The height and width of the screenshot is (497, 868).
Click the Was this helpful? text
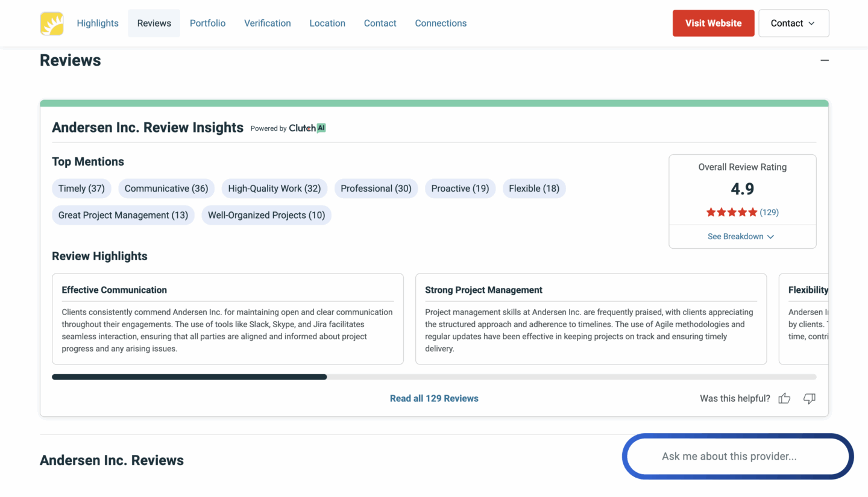pyautogui.click(x=735, y=398)
